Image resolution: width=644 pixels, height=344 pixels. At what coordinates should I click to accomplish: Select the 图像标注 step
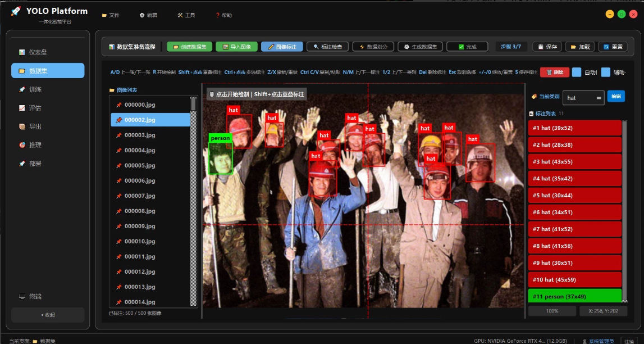282,47
